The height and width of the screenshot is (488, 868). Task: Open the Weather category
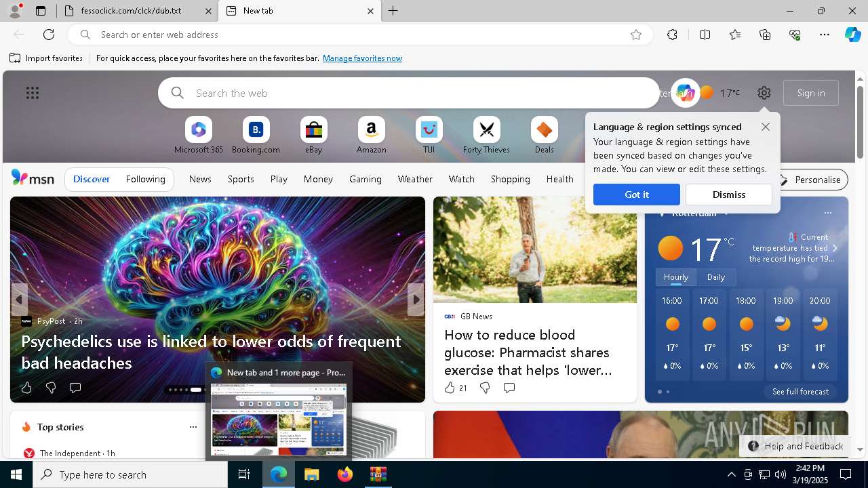(415, 179)
